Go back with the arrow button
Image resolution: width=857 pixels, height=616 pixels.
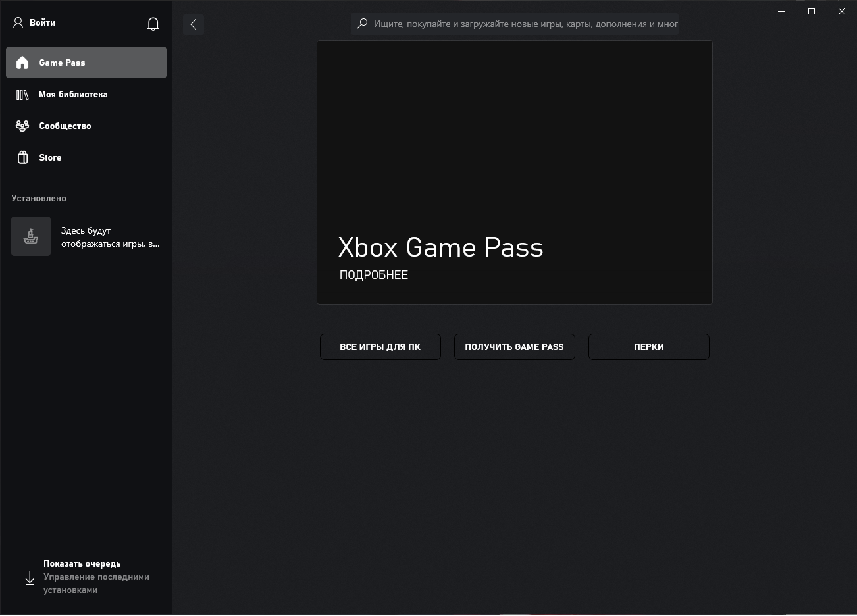click(x=194, y=24)
